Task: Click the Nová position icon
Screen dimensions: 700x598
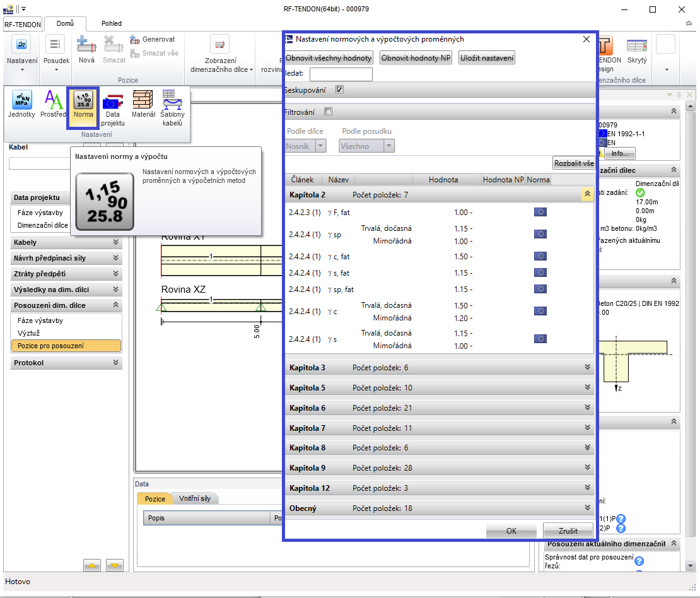Action: pos(86,50)
